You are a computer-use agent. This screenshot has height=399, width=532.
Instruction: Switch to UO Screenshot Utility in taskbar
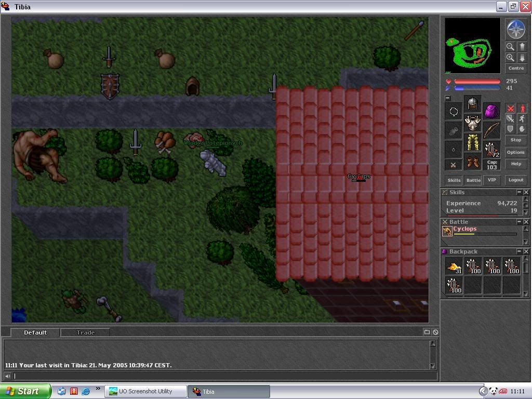tap(145, 391)
